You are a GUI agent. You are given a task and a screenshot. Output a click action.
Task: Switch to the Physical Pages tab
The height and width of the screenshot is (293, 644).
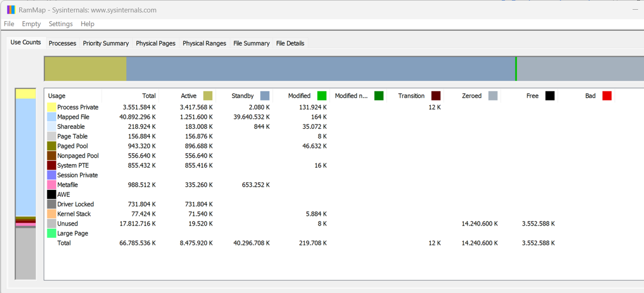tap(155, 43)
